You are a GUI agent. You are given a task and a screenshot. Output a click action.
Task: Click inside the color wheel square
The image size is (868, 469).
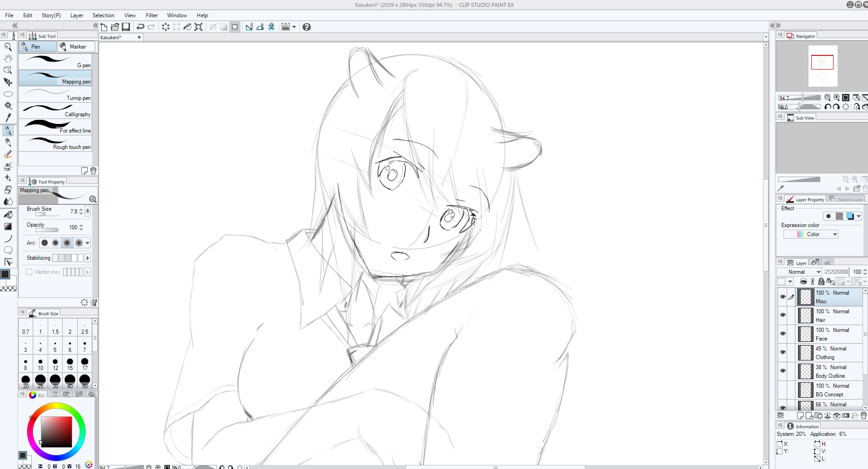point(56,432)
